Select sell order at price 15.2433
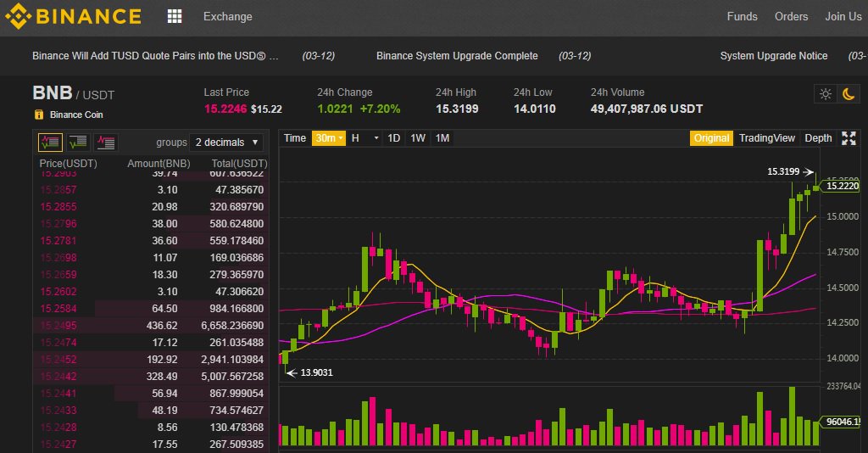 click(151, 411)
